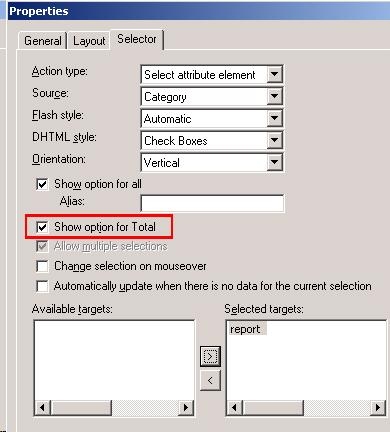Expand the DHTML style dropdown
Screen dimensions: 390x432
coord(275,140)
